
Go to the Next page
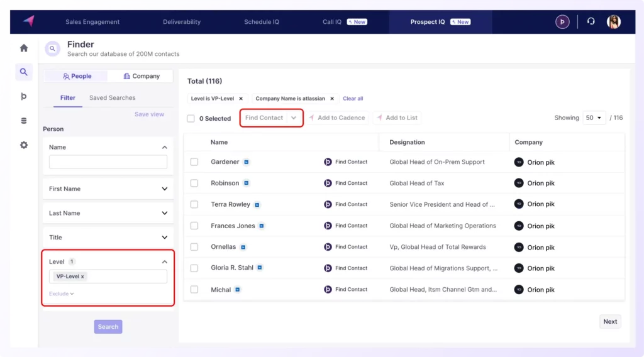(x=610, y=322)
